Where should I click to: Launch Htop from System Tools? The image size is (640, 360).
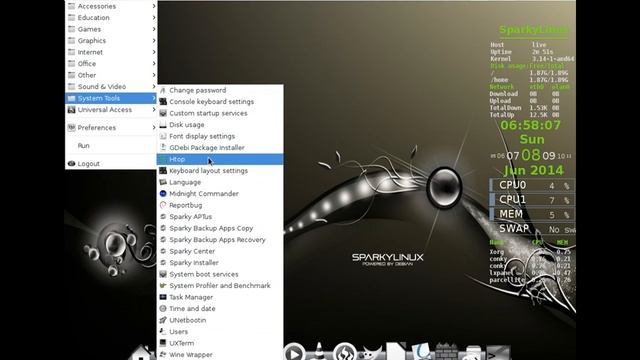tap(220, 159)
